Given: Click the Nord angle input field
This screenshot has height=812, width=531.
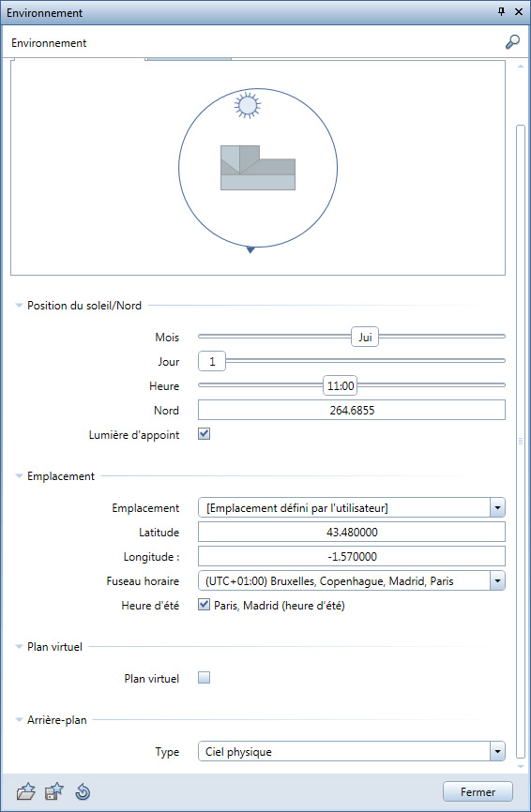Looking at the screenshot, I should point(351,410).
